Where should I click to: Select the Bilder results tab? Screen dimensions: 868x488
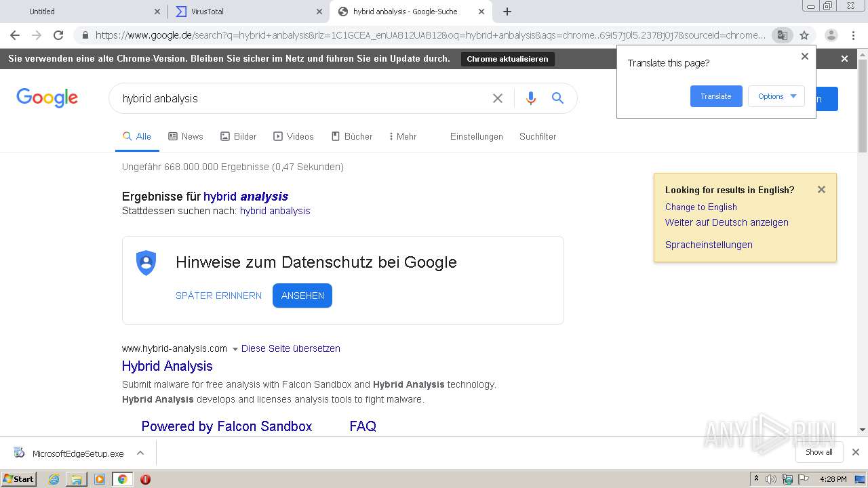[x=239, y=136]
